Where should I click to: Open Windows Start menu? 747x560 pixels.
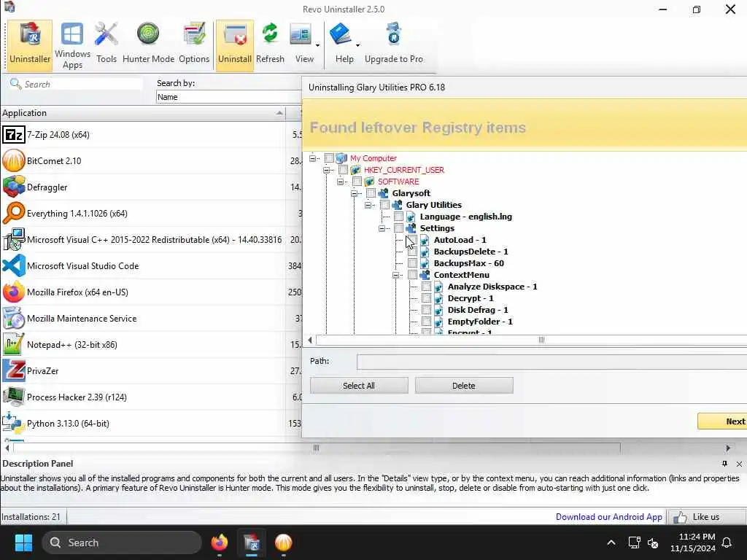pos(23,542)
